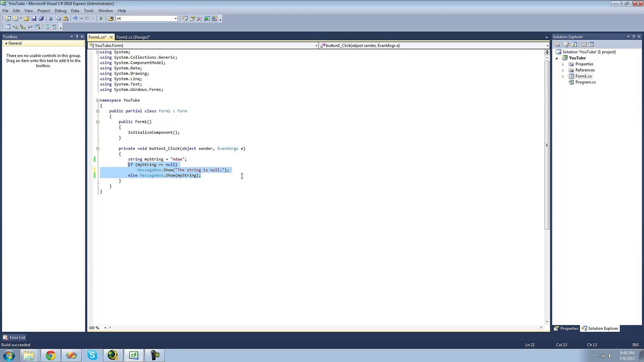This screenshot has width=644, height=362.
Task: Undo the last edit with the Undo icon
Action: pyautogui.click(x=75, y=19)
